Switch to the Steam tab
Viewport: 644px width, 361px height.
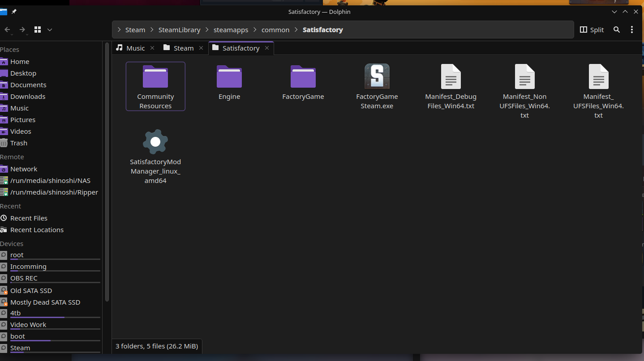coord(184,48)
